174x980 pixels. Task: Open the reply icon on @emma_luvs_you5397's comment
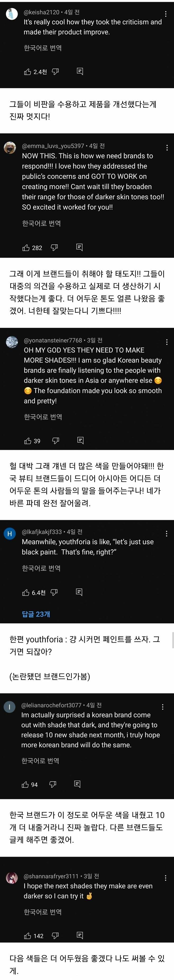[x=79, y=247]
